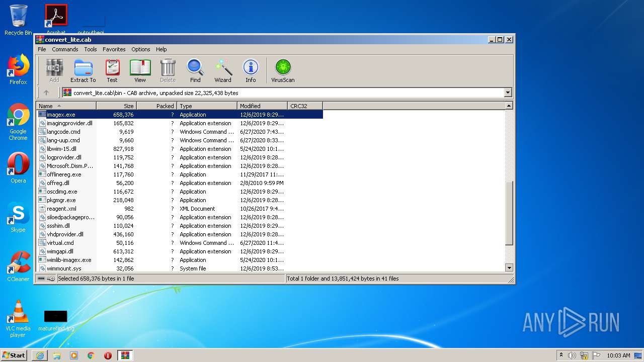Expand the archive path dropdown
This screenshot has width=644, height=362.
(508, 93)
